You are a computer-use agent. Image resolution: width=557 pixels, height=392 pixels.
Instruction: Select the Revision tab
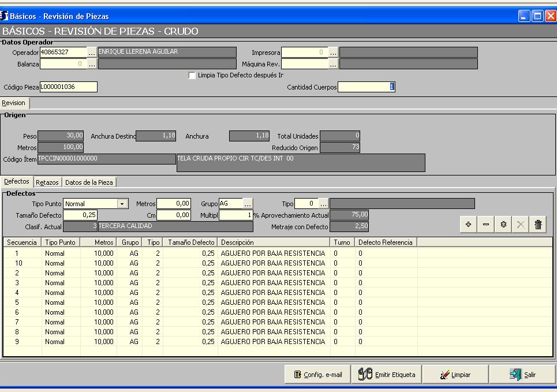click(x=14, y=103)
